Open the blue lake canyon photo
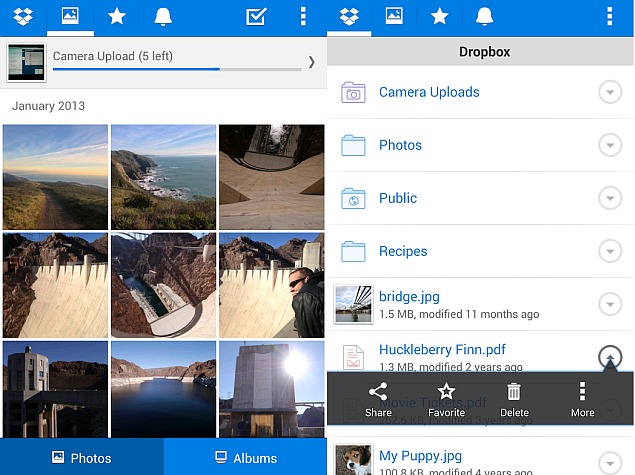Screen dimensions: 635x475 pos(164,389)
